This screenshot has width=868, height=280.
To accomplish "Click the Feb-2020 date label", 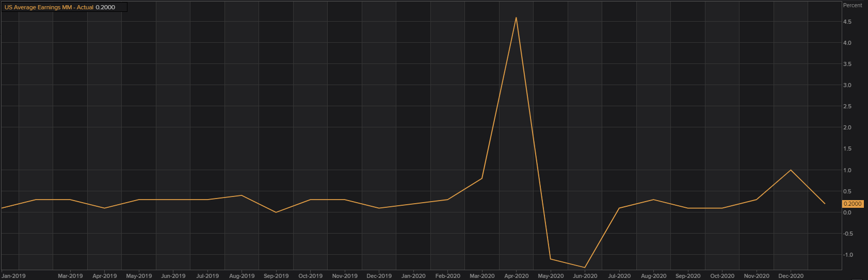I will click(x=447, y=276).
